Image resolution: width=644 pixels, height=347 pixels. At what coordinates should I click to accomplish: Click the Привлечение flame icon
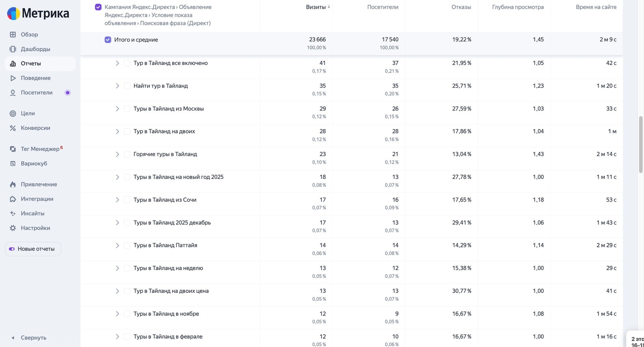(13, 185)
